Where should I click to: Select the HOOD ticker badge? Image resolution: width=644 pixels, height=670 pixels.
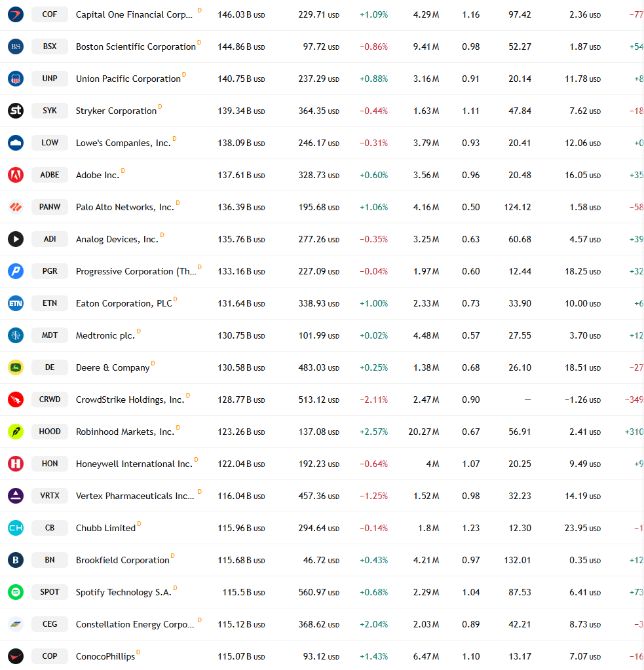pyautogui.click(x=50, y=432)
